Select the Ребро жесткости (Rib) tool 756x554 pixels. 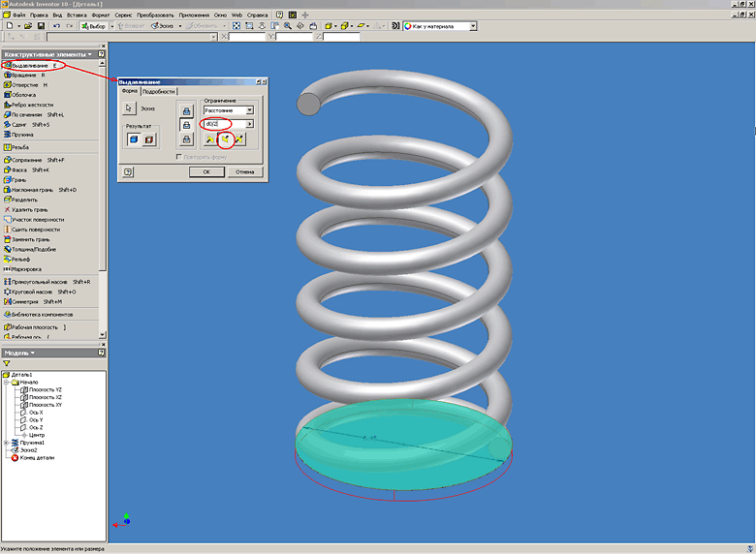pos(28,105)
